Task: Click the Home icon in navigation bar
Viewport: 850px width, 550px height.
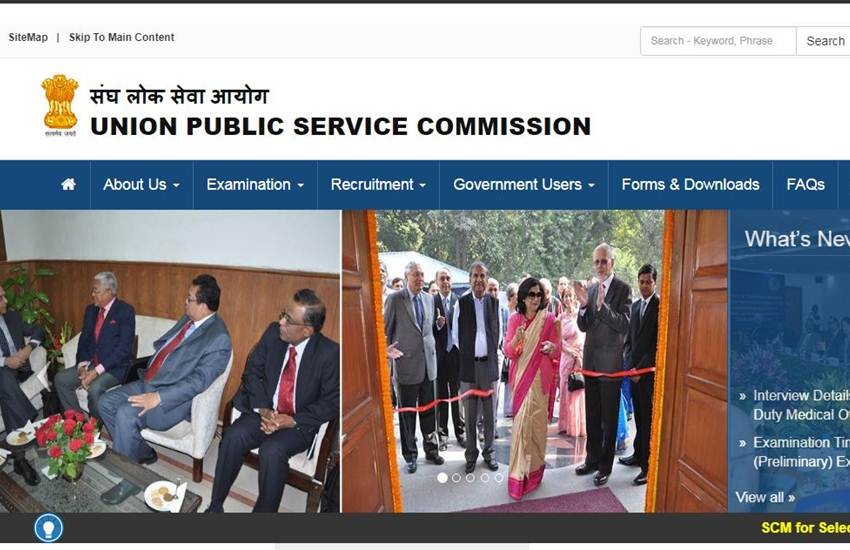Action: (x=68, y=184)
